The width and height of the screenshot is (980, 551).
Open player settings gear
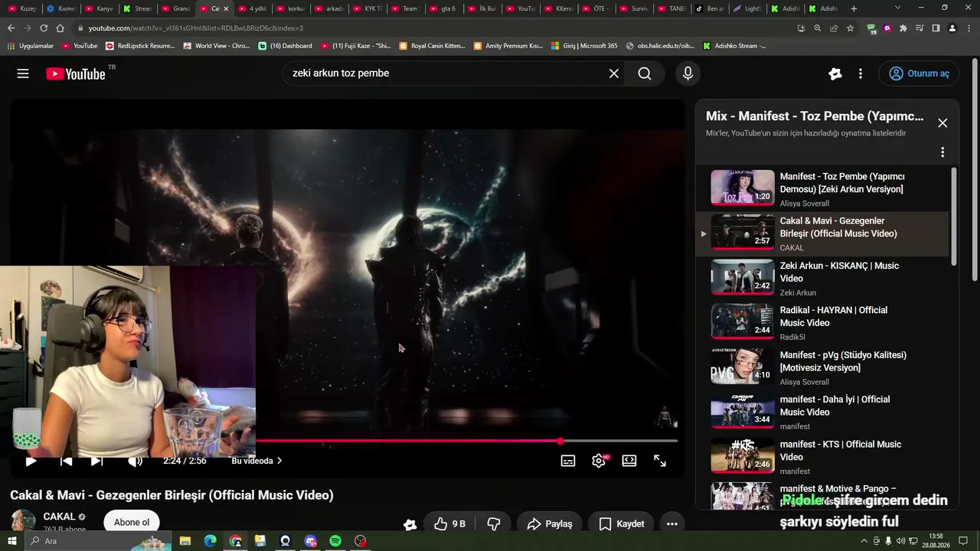[x=599, y=461]
